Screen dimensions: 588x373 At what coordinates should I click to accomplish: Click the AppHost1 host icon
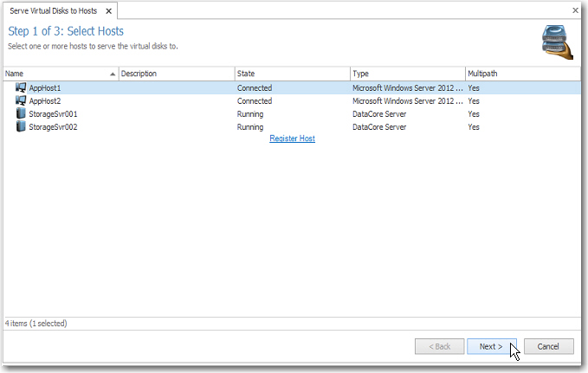pyautogui.click(x=21, y=88)
